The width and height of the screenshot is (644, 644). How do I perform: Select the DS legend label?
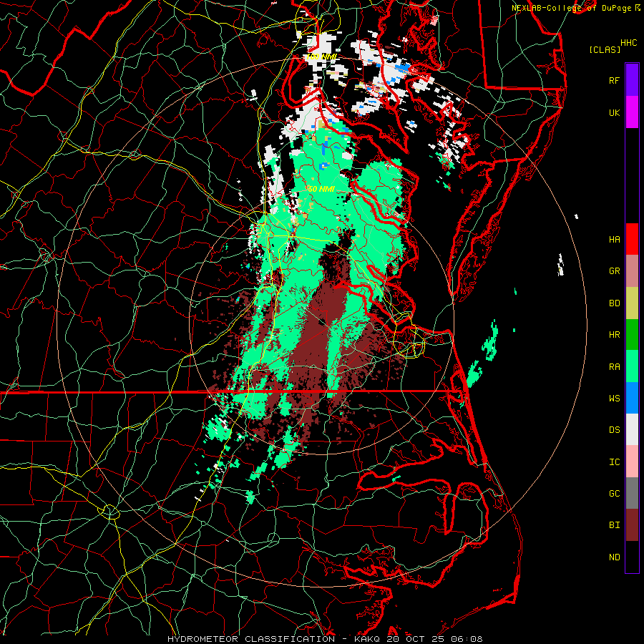pos(614,429)
